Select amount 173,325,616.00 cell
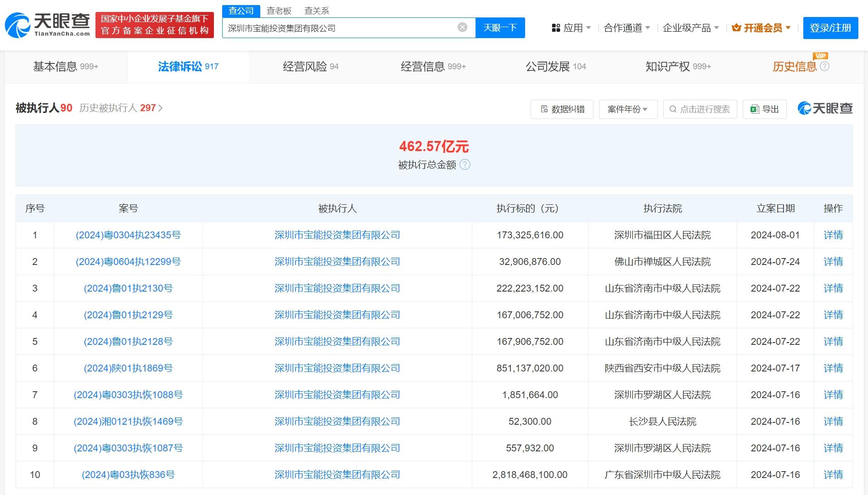The image size is (868, 495). 530,235
